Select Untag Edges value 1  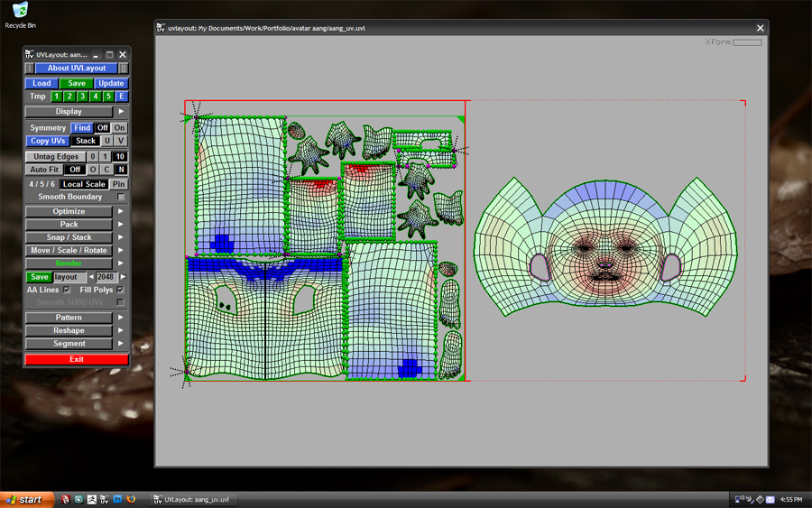coord(106,156)
